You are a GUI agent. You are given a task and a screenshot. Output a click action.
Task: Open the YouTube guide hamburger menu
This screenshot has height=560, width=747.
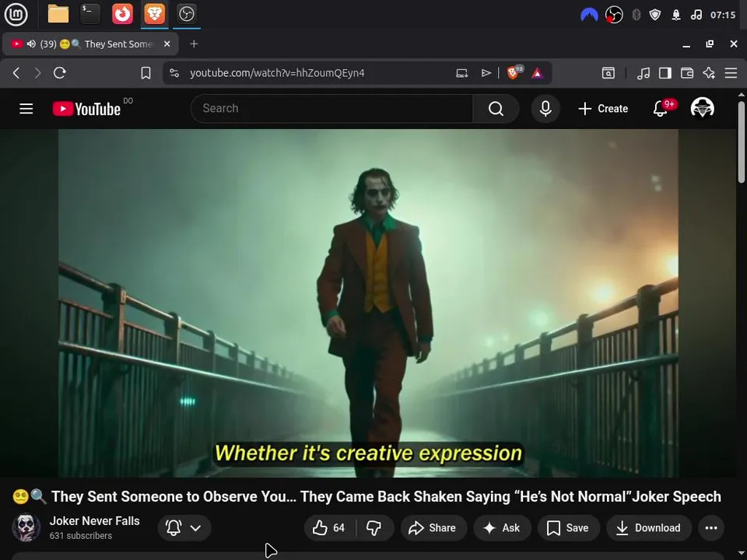pyautogui.click(x=26, y=109)
